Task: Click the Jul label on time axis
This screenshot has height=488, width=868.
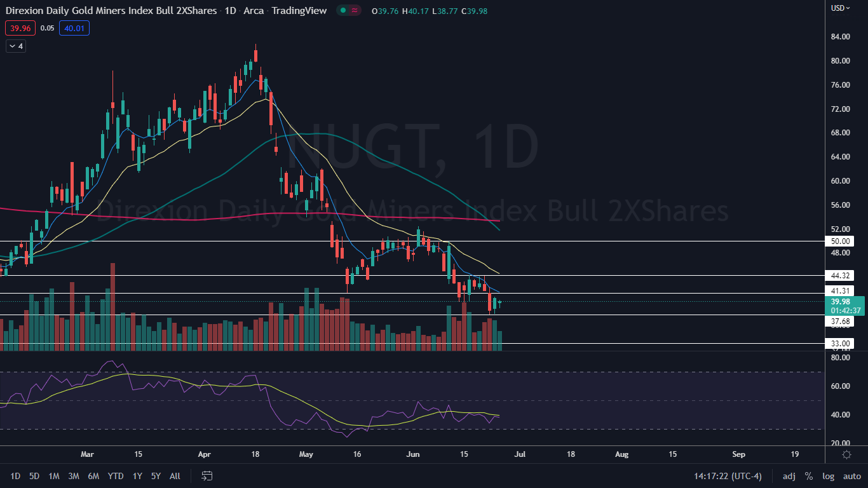Action: (520, 455)
